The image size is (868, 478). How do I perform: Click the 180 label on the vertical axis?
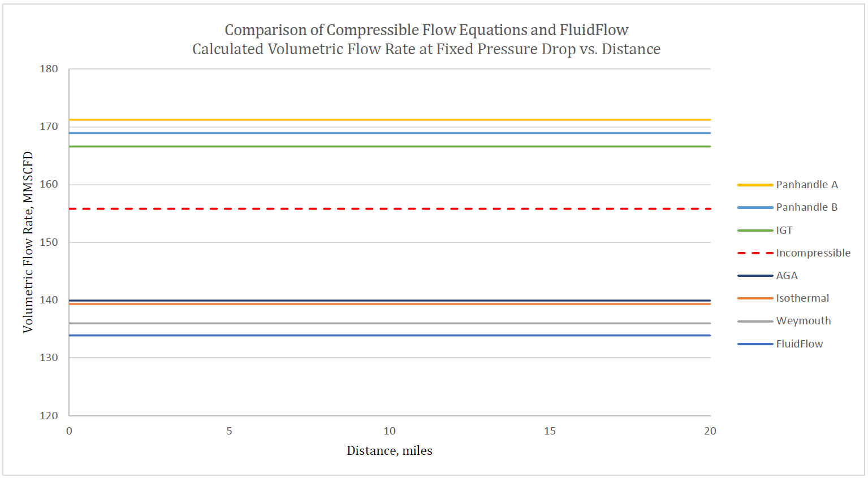(49, 69)
